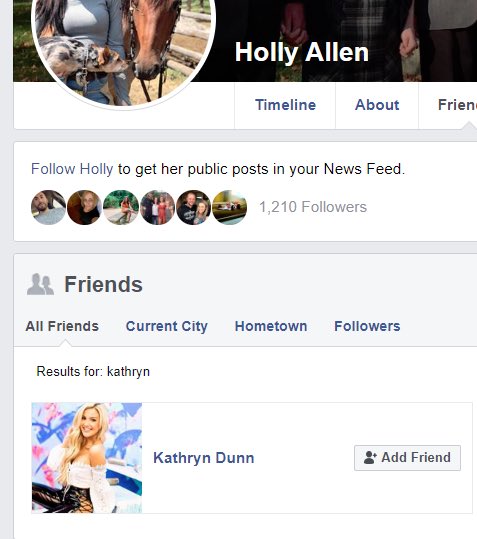Click the 1,210 Followers count

(x=313, y=207)
